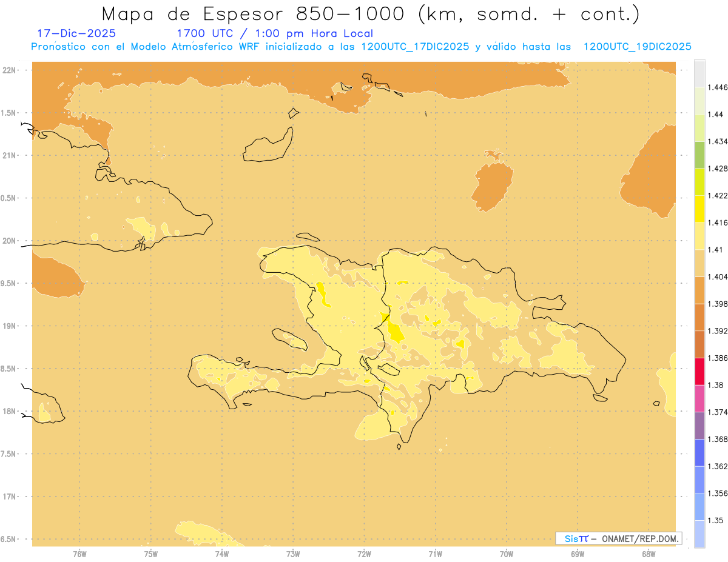Click the legend value '1.416'

pos(719,222)
